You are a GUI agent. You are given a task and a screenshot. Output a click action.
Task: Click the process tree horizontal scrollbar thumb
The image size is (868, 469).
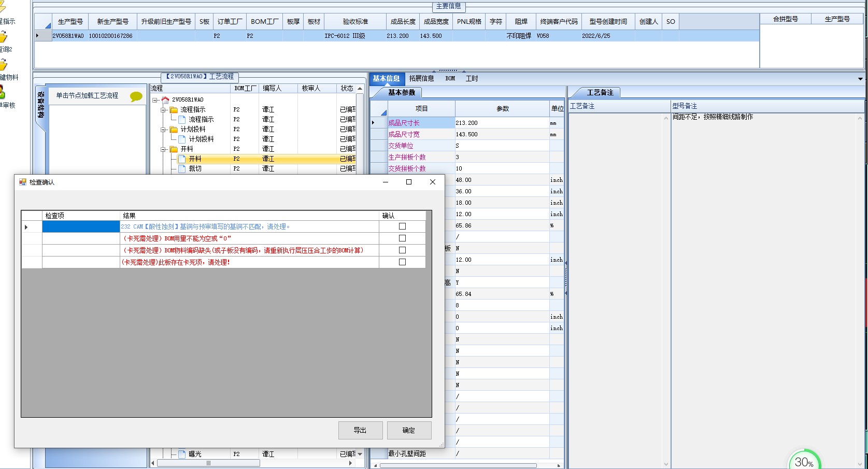208,463
